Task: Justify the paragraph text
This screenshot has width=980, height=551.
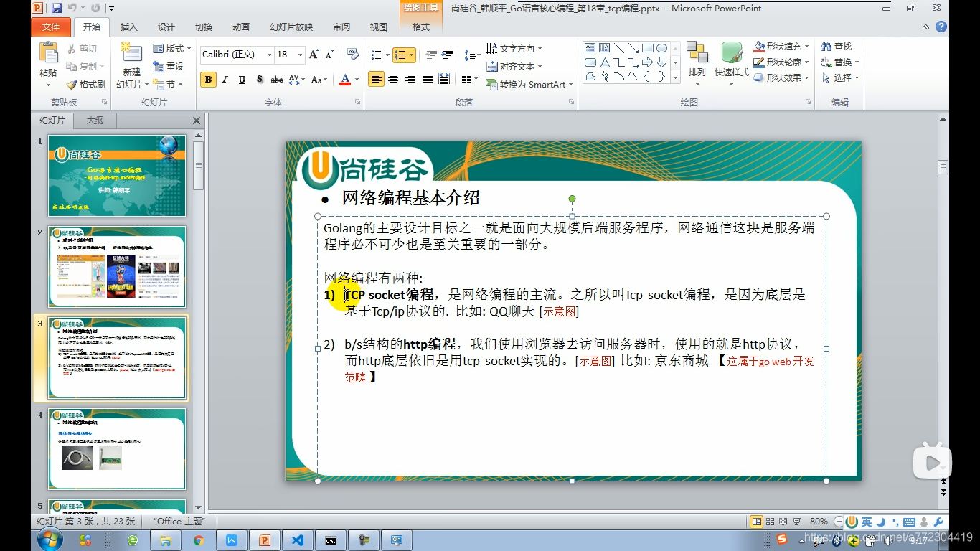Action: [428, 79]
